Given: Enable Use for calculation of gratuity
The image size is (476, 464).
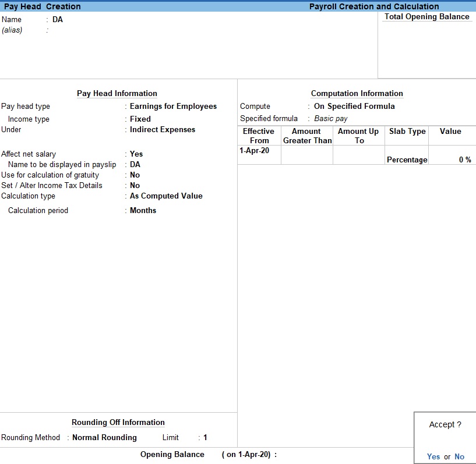Looking at the screenshot, I should 135,175.
